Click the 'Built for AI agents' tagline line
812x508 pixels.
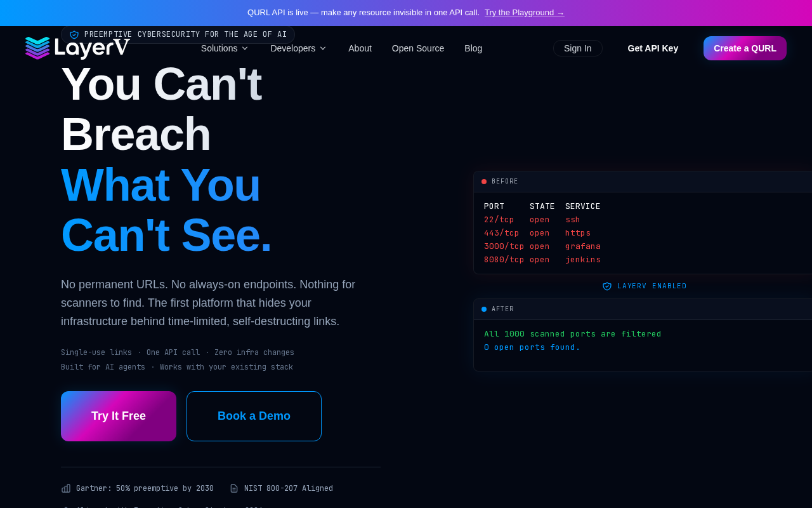177,367
